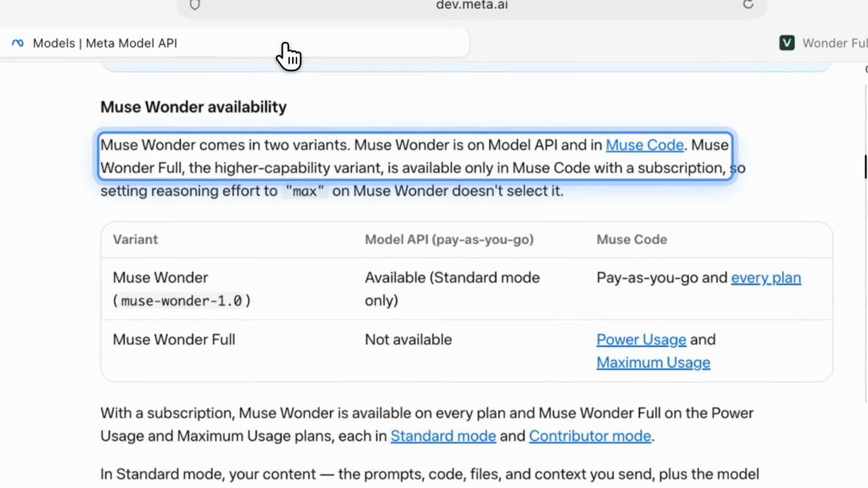Switch to the Models | Meta Model API tab

point(234,43)
